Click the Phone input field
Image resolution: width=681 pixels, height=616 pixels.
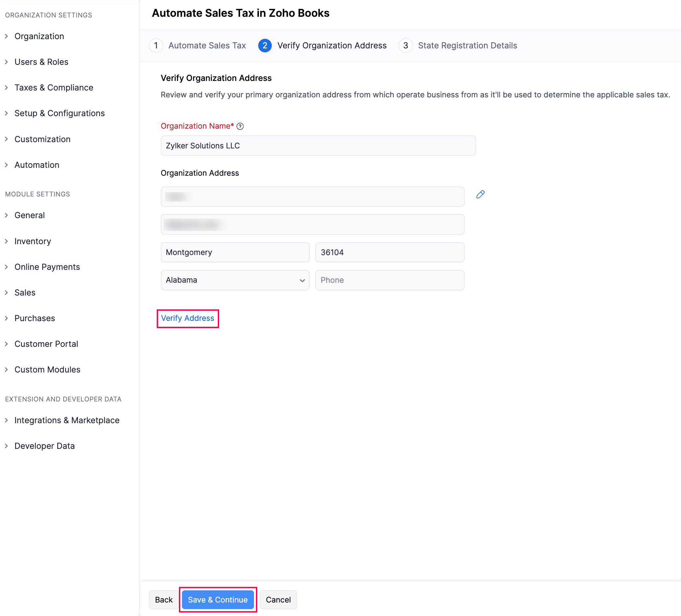point(390,280)
